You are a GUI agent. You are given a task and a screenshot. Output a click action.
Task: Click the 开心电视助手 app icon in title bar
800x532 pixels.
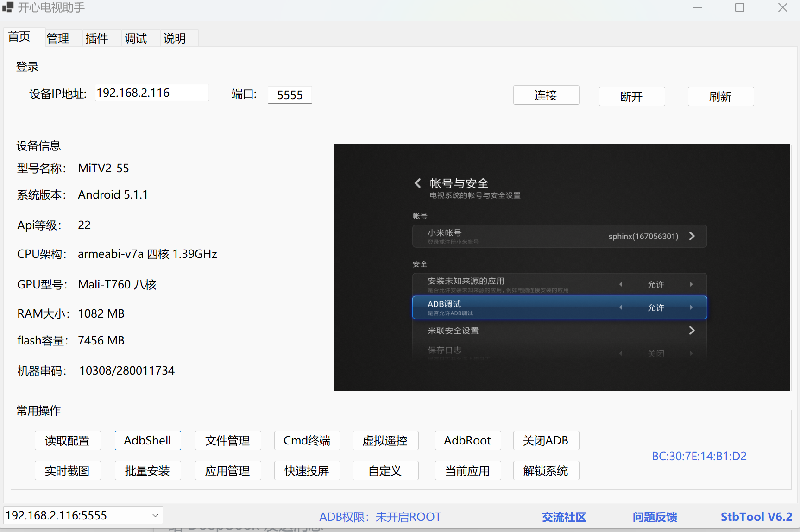pyautogui.click(x=7, y=7)
